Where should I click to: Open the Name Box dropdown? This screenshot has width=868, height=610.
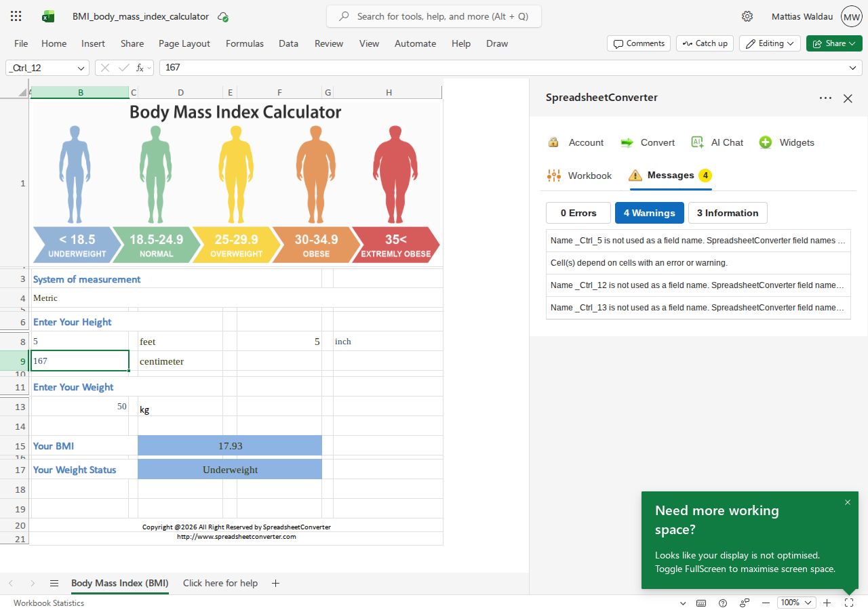[x=81, y=68]
